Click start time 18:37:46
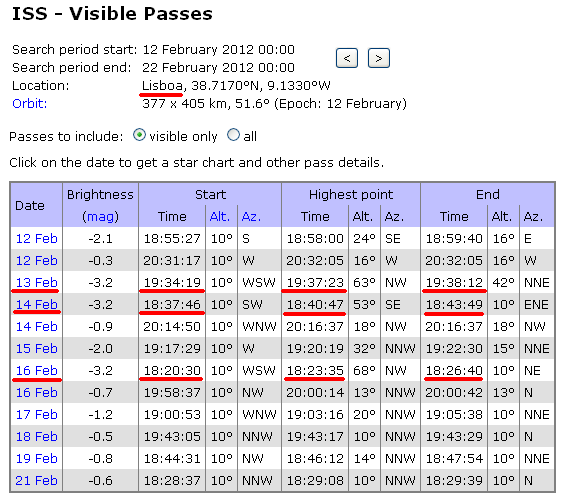Viewport: 563px width, 498px height. tap(172, 304)
